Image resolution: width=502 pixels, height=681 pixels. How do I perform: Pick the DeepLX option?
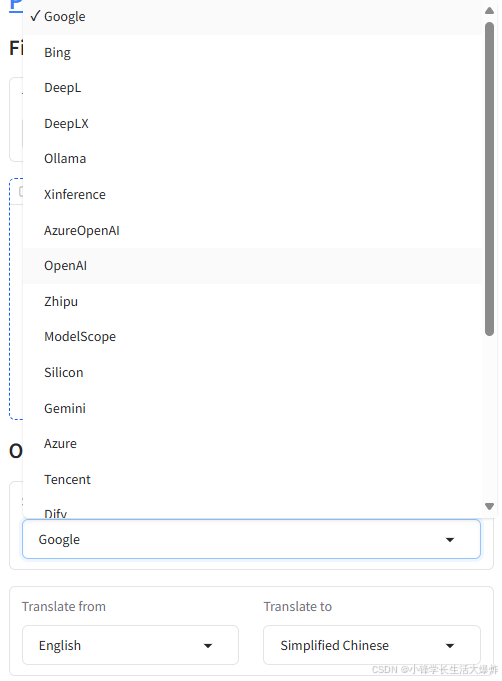(252, 124)
